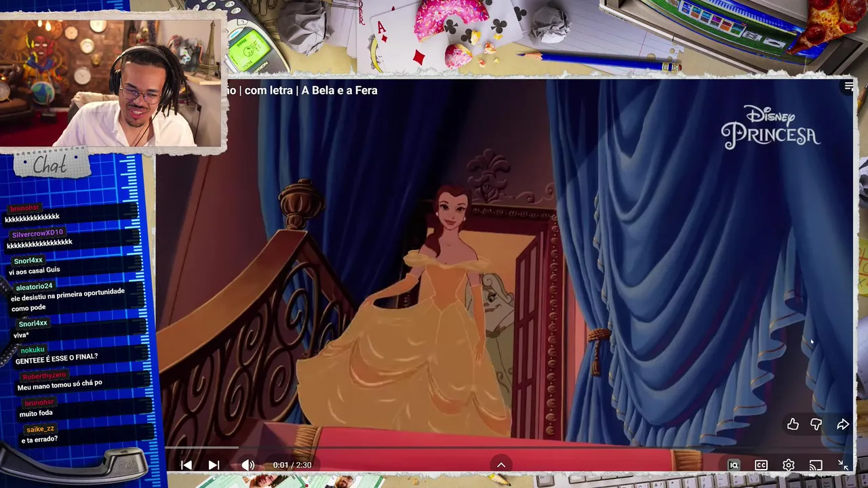Click the video title 'A Bela e a Fera'
868x488 pixels.
tap(339, 90)
